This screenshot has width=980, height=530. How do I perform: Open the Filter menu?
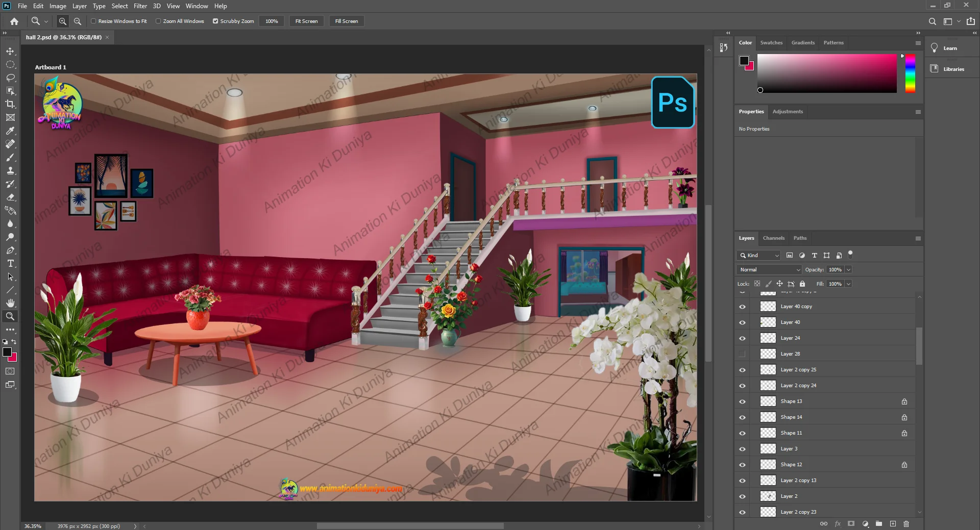(x=140, y=6)
